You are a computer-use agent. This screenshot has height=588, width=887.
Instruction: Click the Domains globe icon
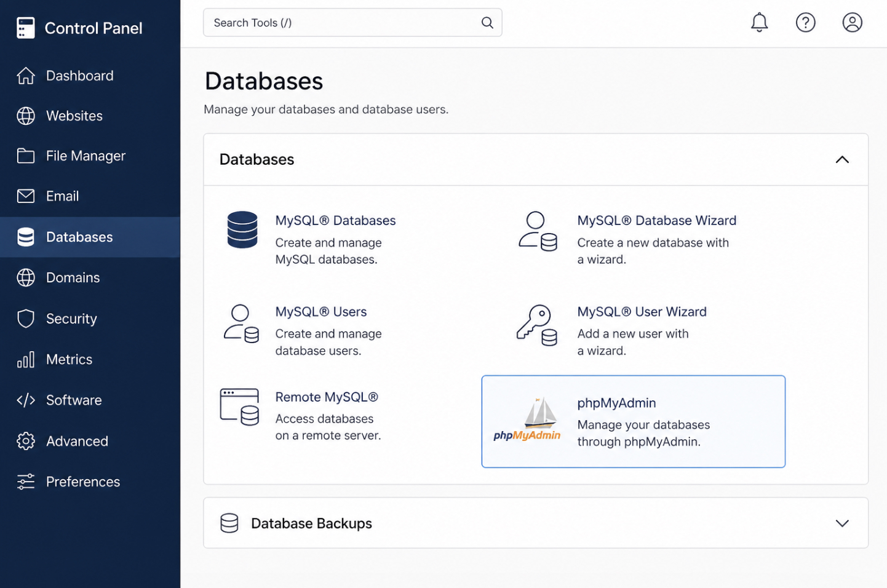tap(26, 277)
